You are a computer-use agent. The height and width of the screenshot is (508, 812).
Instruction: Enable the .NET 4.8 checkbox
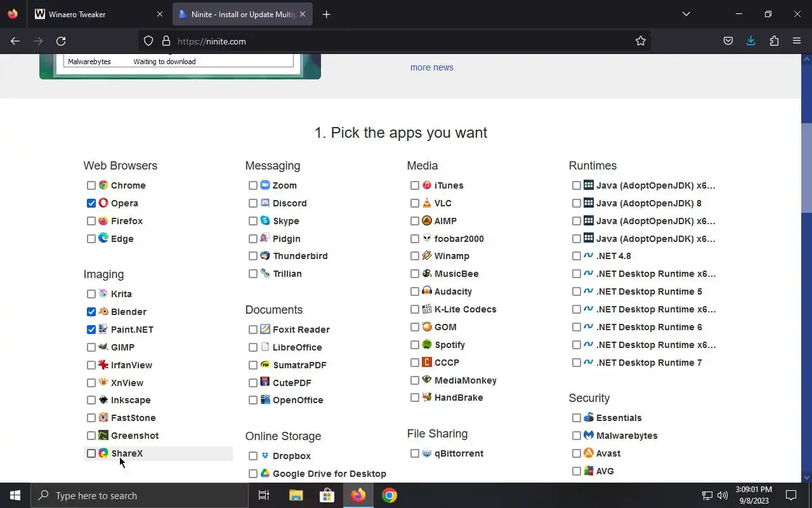tap(577, 256)
